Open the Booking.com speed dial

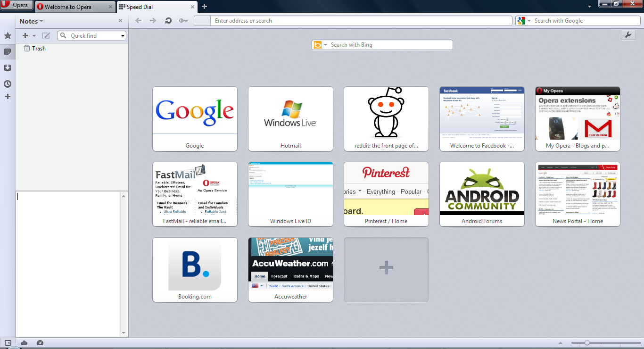[195, 270]
